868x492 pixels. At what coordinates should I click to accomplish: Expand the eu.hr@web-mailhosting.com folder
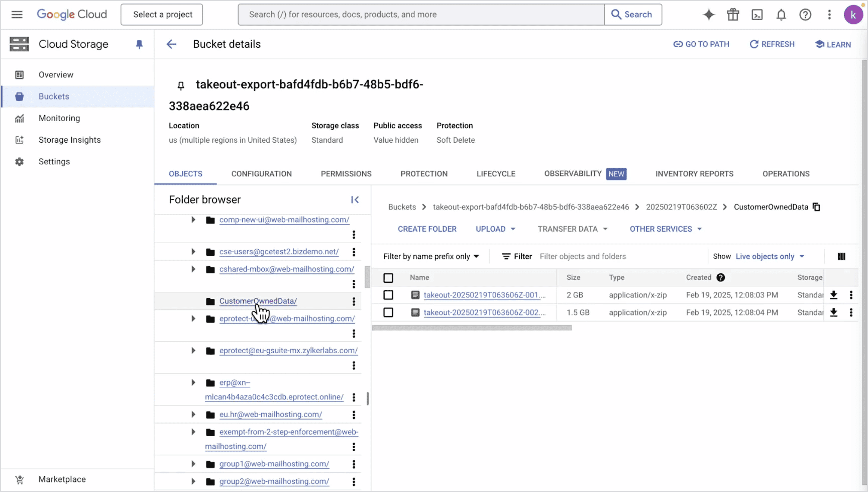pos(193,414)
